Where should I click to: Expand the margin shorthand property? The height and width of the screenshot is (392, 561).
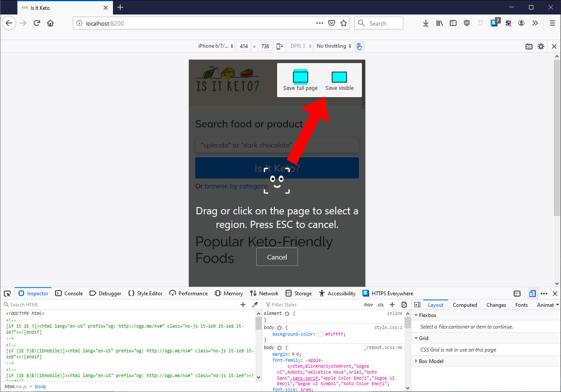click(x=293, y=354)
